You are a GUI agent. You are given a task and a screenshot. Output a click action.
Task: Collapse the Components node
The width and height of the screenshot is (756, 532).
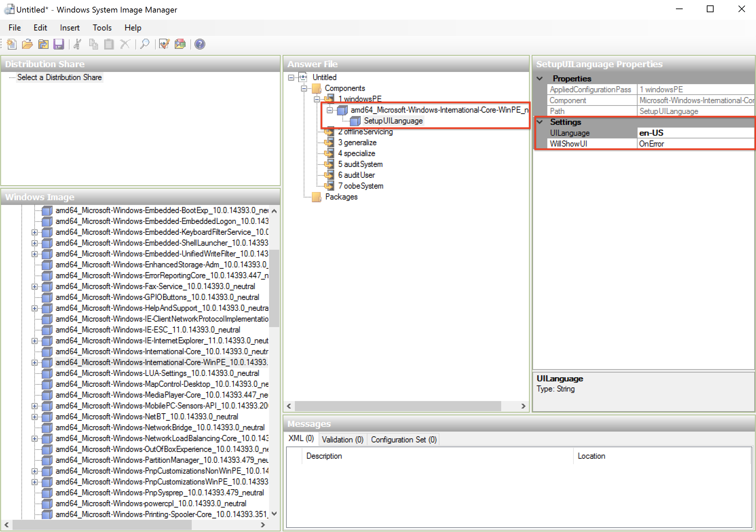click(x=304, y=88)
